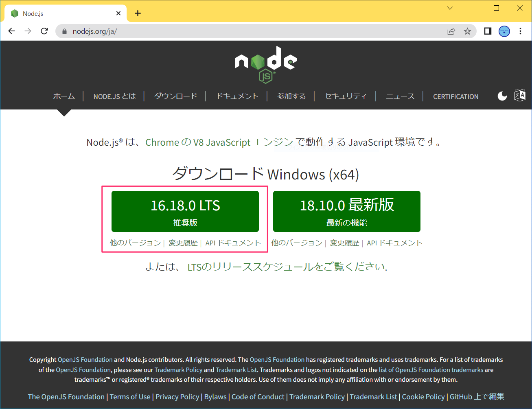
Task: Open Chrome three-dot menu
Action: tap(520, 31)
